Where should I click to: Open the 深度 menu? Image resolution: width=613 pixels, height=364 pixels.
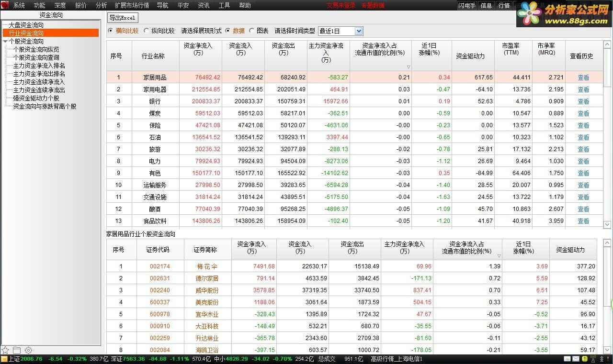[60, 6]
